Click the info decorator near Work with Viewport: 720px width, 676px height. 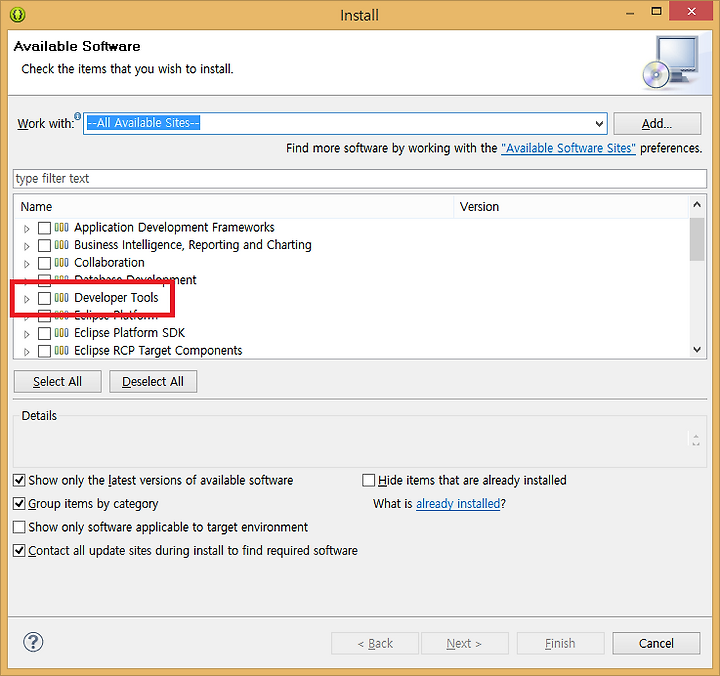coord(78,116)
